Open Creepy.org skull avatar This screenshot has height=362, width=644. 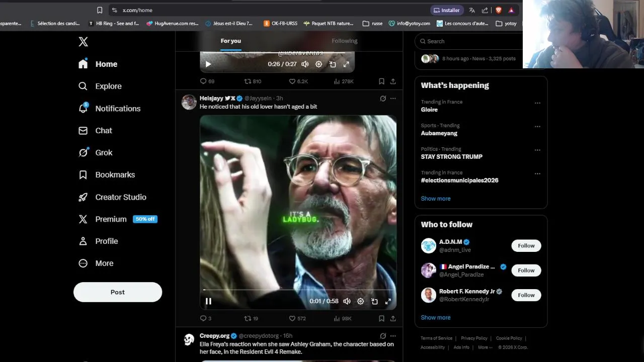[x=189, y=340]
